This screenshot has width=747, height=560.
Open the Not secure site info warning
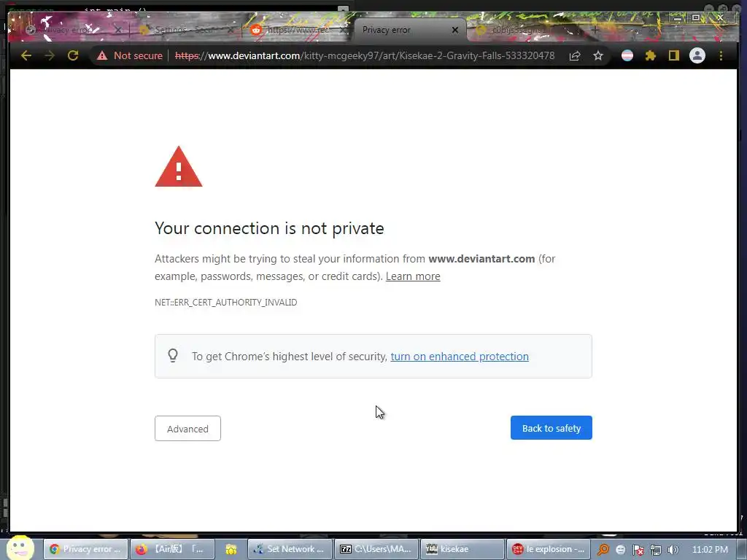(130, 55)
